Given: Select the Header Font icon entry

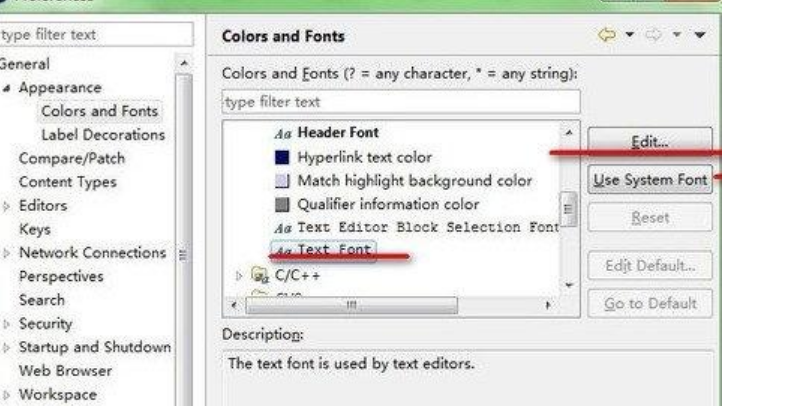Looking at the screenshot, I should click(281, 133).
